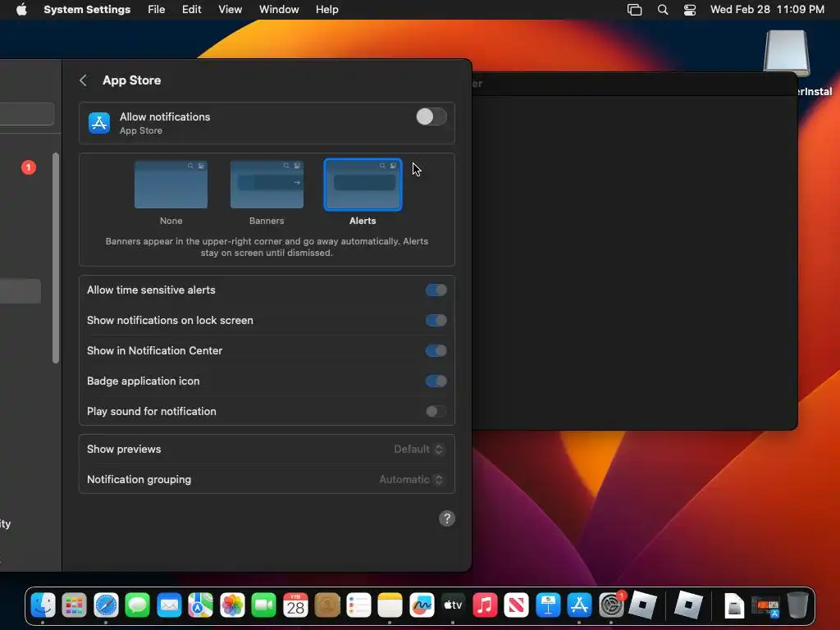The height and width of the screenshot is (630, 840).
Task: Toggle Allow notifications switch
Action: [x=431, y=116]
